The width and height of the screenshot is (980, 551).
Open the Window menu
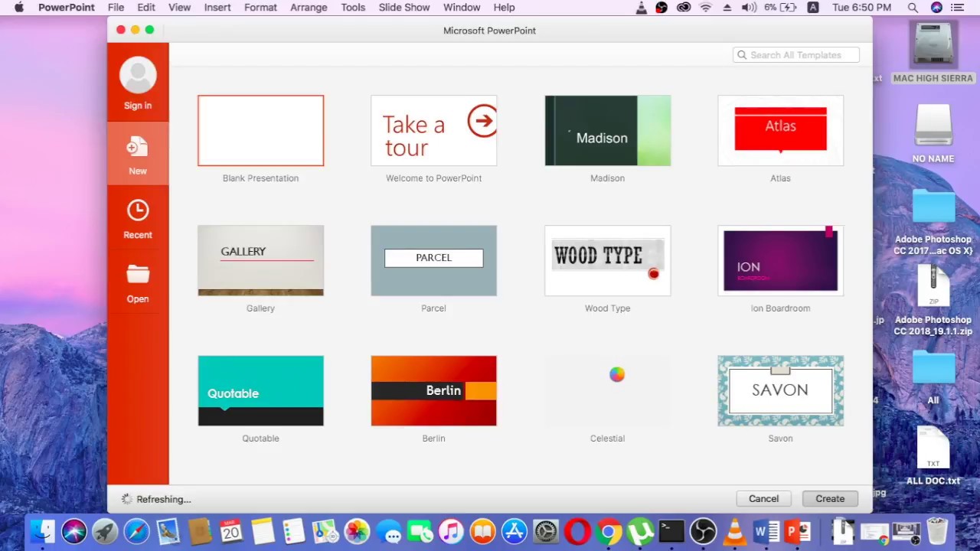pyautogui.click(x=462, y=8)
